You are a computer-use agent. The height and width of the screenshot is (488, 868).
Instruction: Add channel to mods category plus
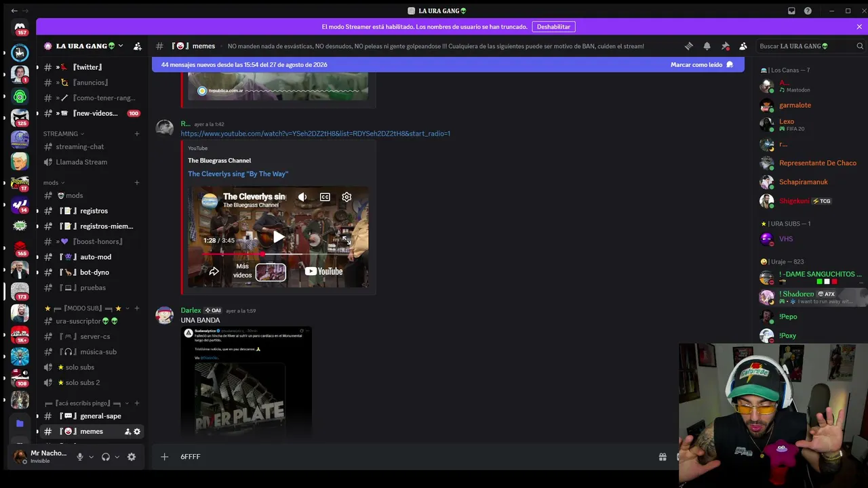point(137,182)
